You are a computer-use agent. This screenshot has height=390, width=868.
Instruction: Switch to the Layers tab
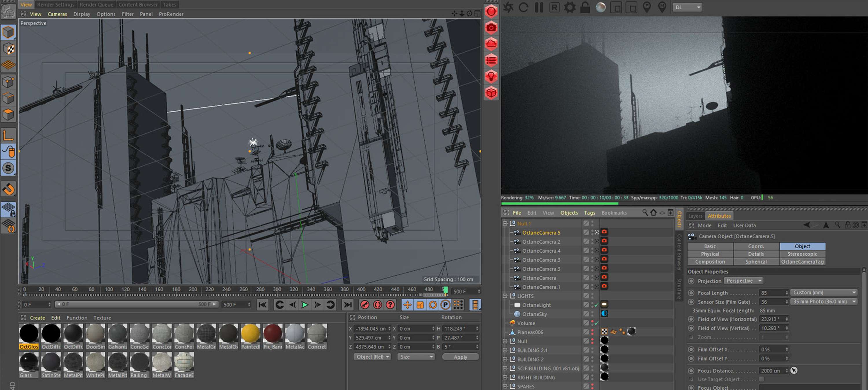pos(695,216)
